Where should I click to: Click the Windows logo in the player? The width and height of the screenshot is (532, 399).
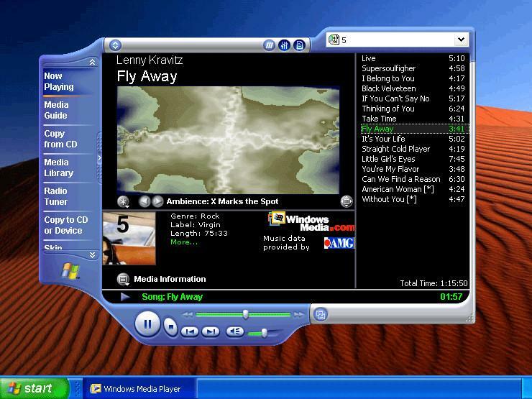click(71, 271)
